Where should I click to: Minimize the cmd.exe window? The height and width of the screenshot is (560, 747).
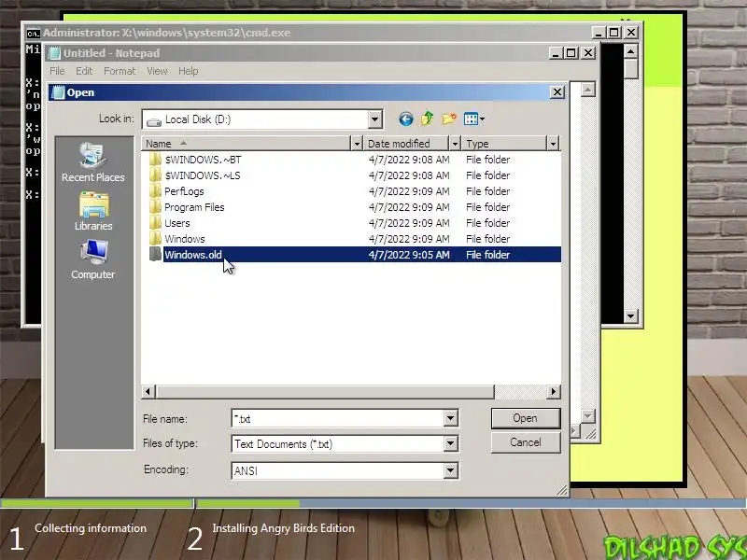pos(599,33)
